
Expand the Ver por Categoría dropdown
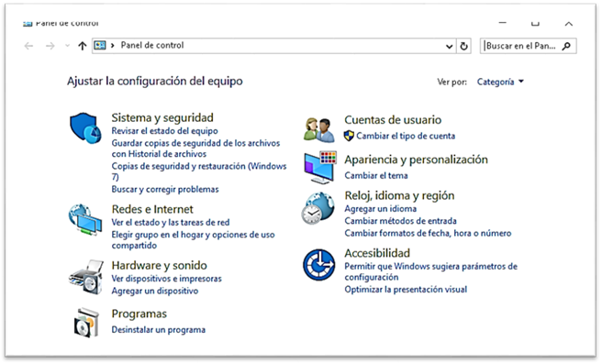click(500, 82)
